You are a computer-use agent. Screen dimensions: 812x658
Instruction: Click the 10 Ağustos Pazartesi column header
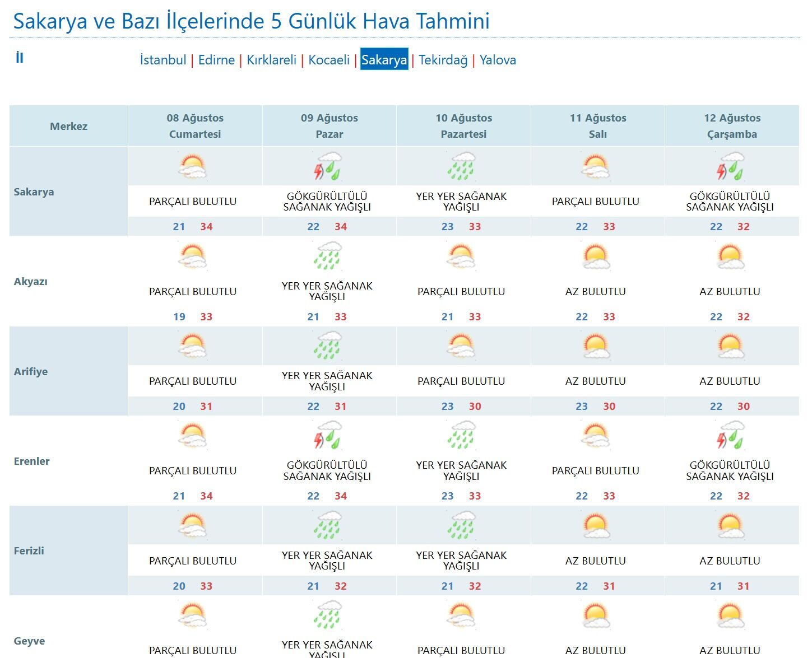[464, 126]
